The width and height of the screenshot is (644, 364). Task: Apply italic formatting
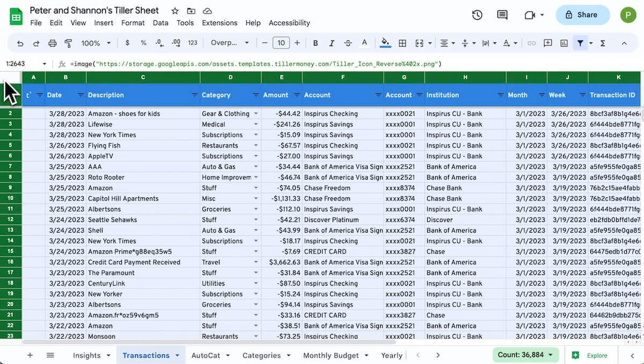pyautogui.click(x=332, y=43)
